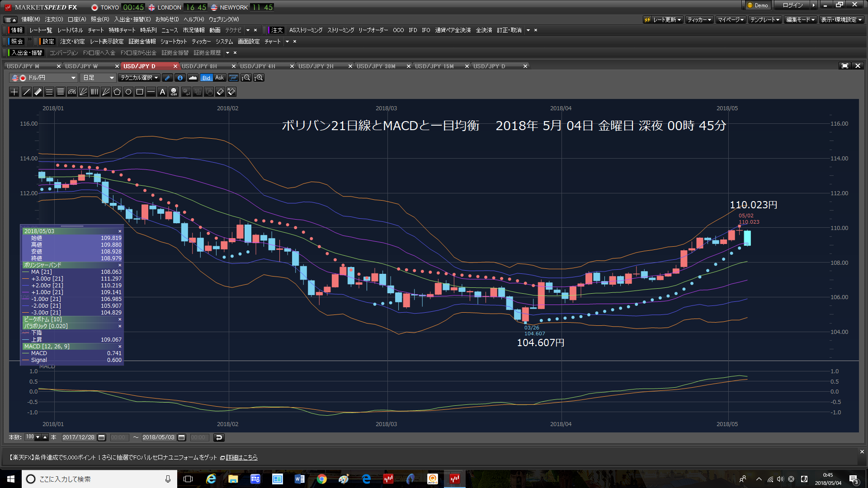Image resolution: width=868 pixels, height=488 pixels.
Task: Open the テクニカル選択 dropdown
Action: [x=139, y=78]
